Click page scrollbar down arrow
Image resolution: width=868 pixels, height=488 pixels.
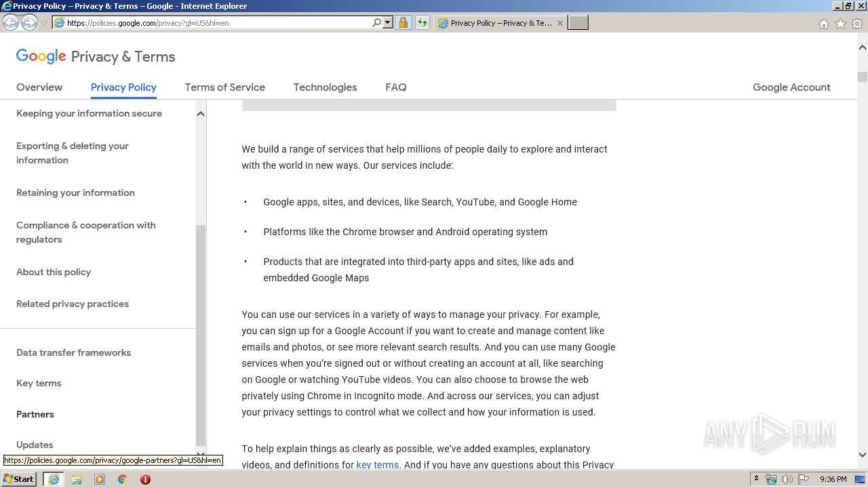[x=863, y=455]
